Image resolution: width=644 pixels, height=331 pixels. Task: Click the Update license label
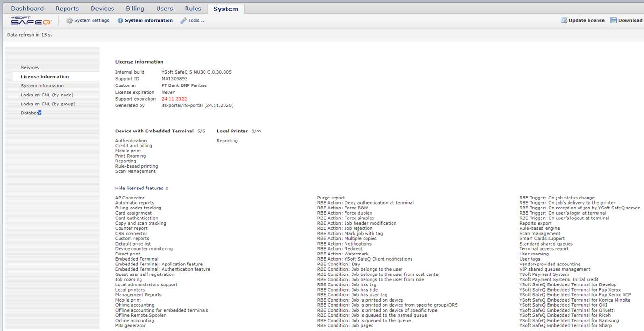click(587, 20)
